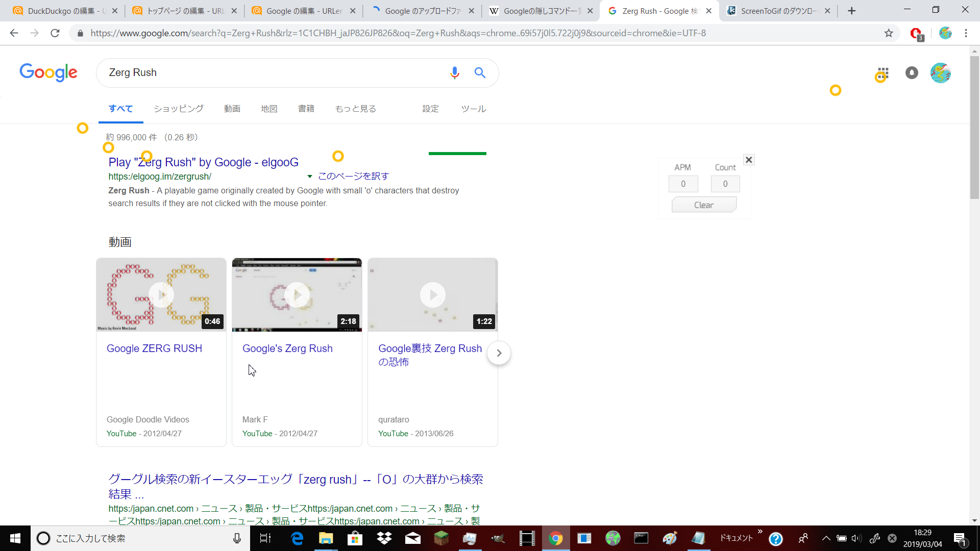Open the cnet グーグル検索の新イースターエッグ result
This screenshot has height=551, width=980.
tap(296, 486)
